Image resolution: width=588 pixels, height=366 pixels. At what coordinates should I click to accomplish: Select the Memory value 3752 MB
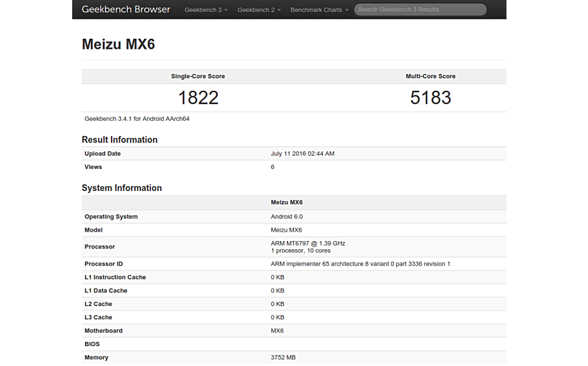(283, 358)
